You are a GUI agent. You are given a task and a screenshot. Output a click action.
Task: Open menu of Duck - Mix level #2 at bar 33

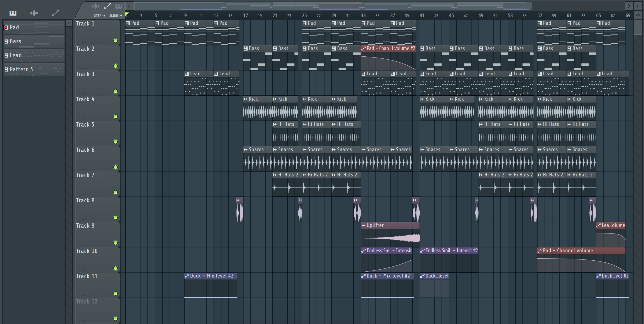pyautogui.click(x=363, y=276)
